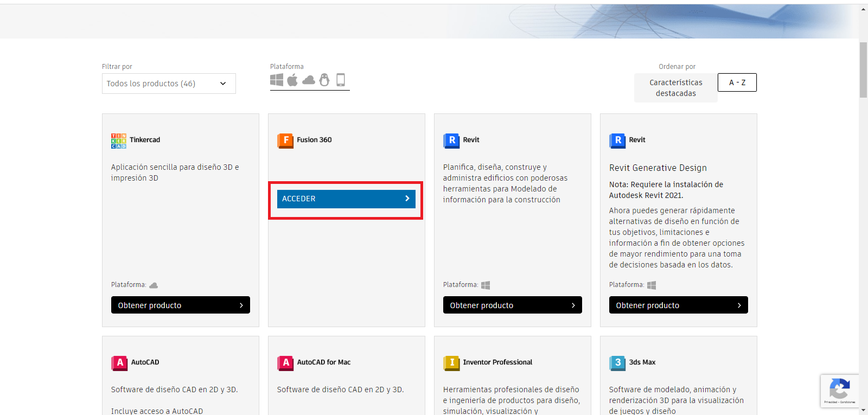Viewport: 868px width, 415px height.
Task: Click the yellow Inventor Professional logo icon
Action: (451, 363)
